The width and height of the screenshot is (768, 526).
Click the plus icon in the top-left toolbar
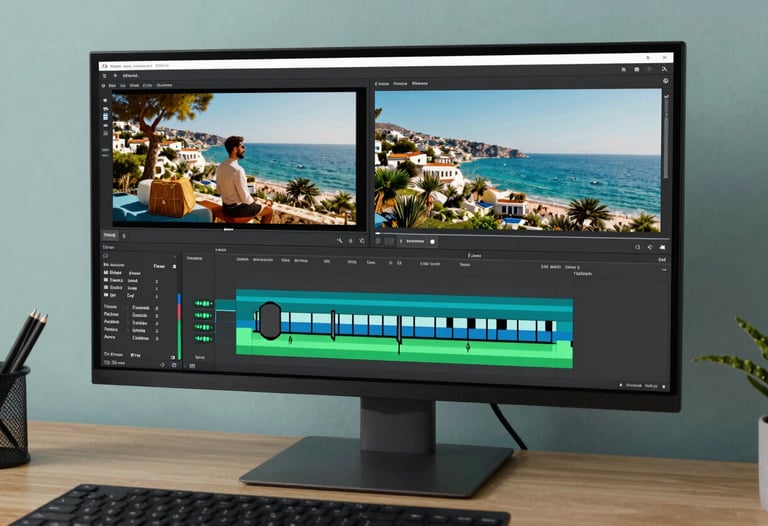[x=115, y=76]
